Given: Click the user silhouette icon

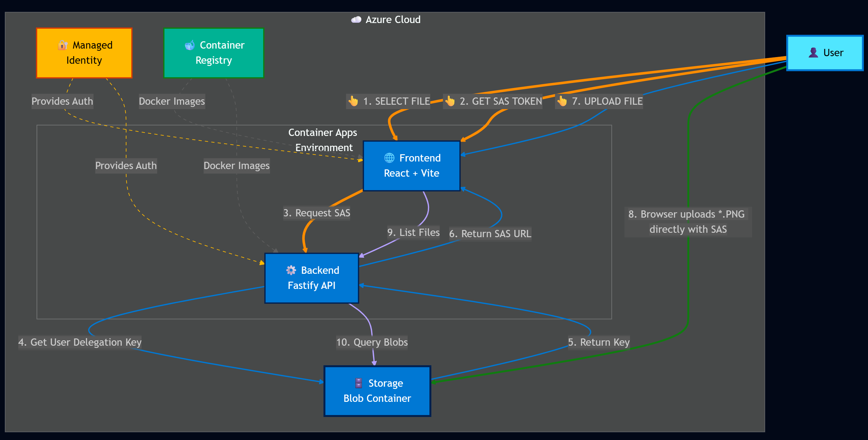Looking at the screenshot, I should [813, 53].
